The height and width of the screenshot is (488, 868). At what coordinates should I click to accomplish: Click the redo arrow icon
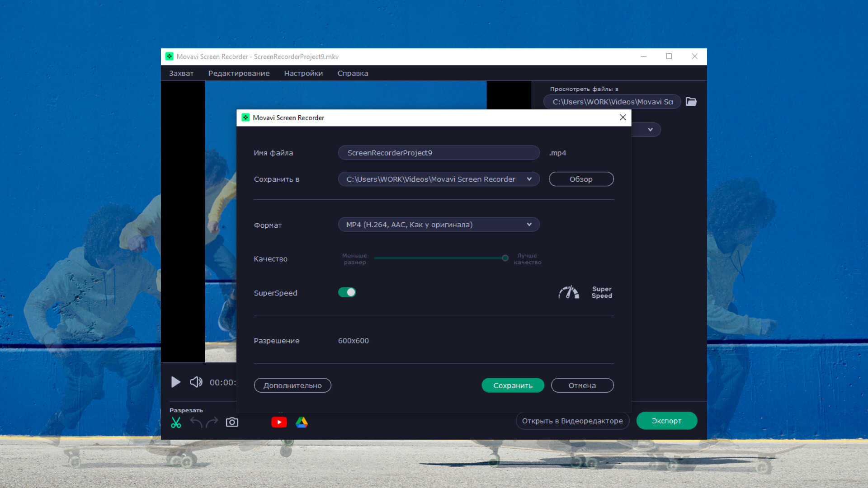(212, 422)
